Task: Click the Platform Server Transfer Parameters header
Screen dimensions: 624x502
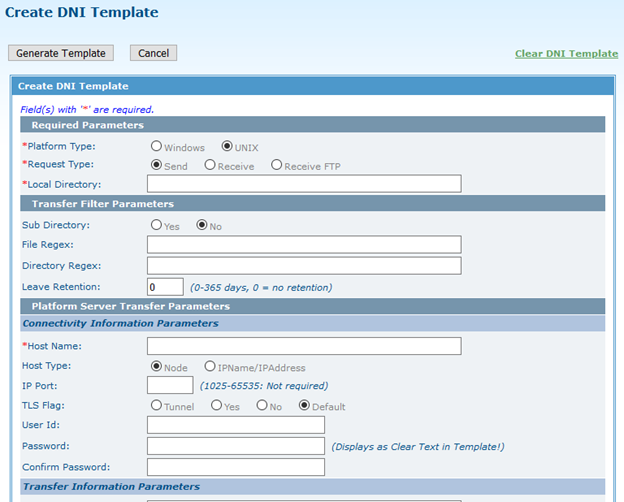Action: [313, 306]
